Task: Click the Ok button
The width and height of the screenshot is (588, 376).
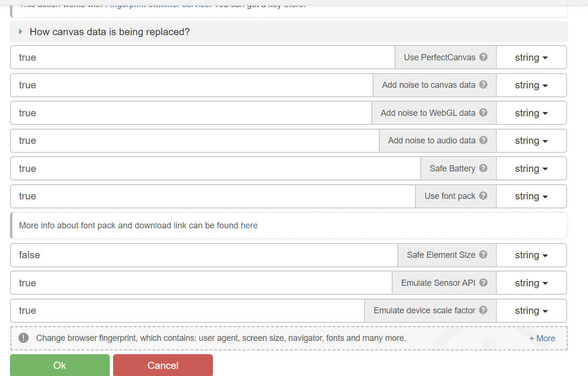Action: 59,365
